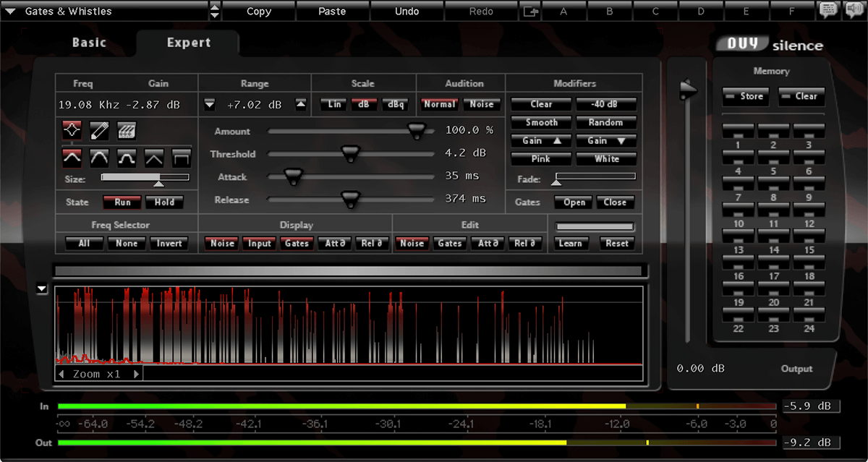
Task: Click the speech bubble text tooltip icon
Action: pos(828,11)
